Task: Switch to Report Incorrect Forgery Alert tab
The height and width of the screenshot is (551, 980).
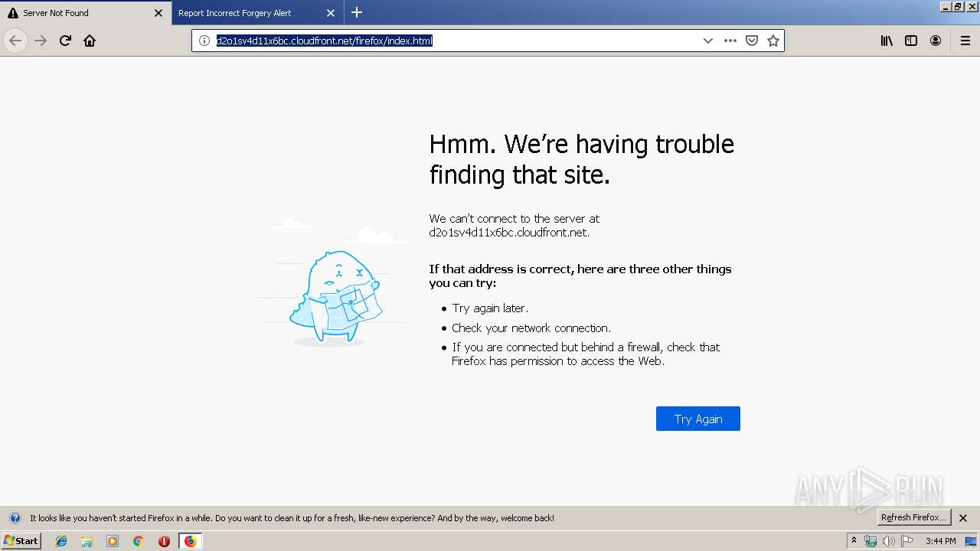Action: [257, 13]
